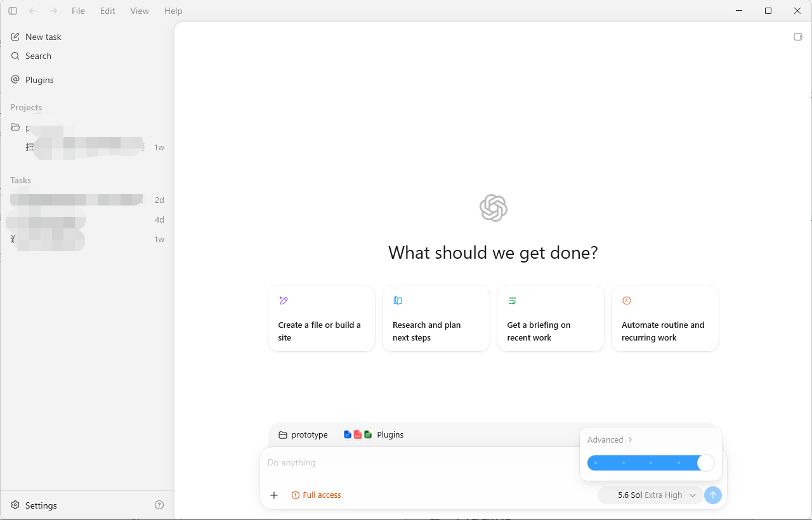Click the forward navigation arrow

tap(53, 11)
